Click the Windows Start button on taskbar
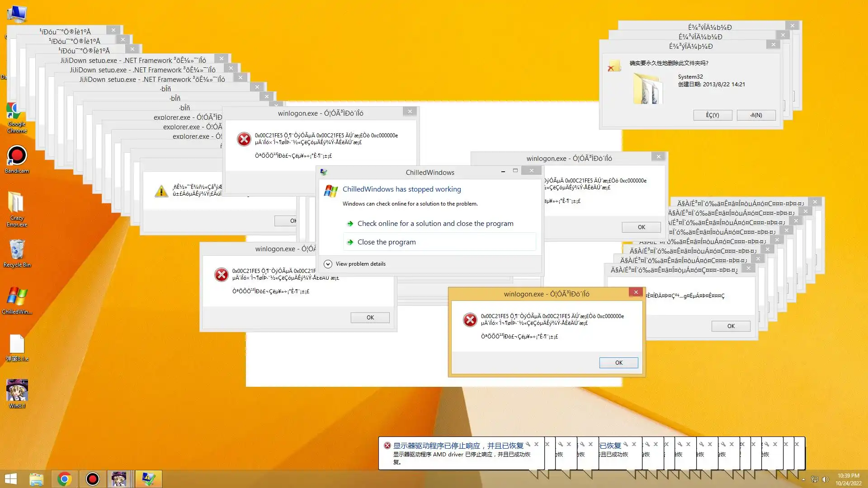The width and height of the screenshot is (868, 488). click(10, 479)
